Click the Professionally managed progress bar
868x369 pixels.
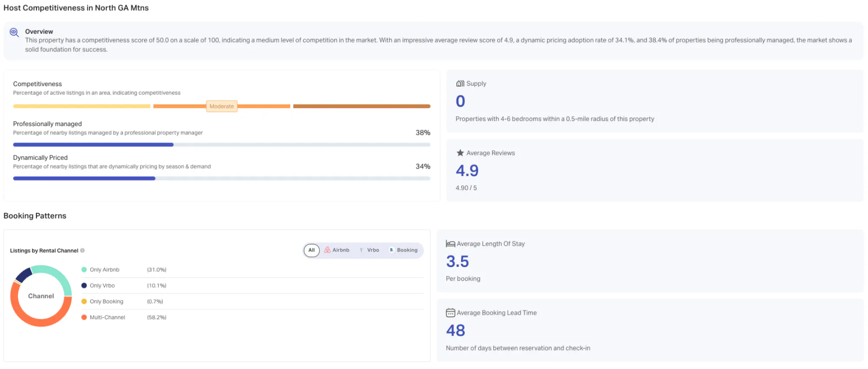(221, 145)
